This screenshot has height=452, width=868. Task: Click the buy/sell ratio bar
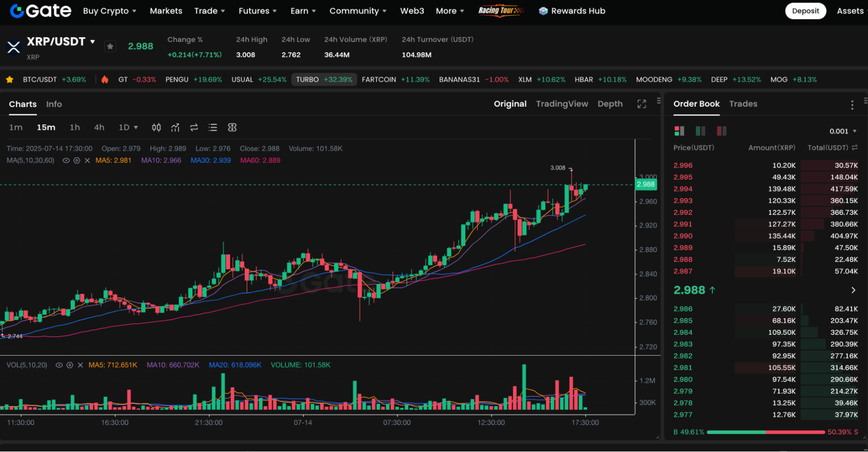(x=766, y=432)
